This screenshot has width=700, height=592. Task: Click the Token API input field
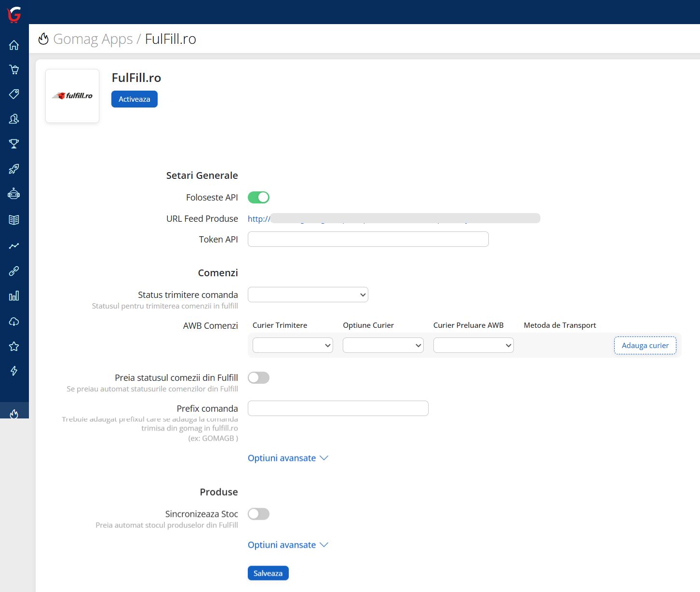[368, 239]
